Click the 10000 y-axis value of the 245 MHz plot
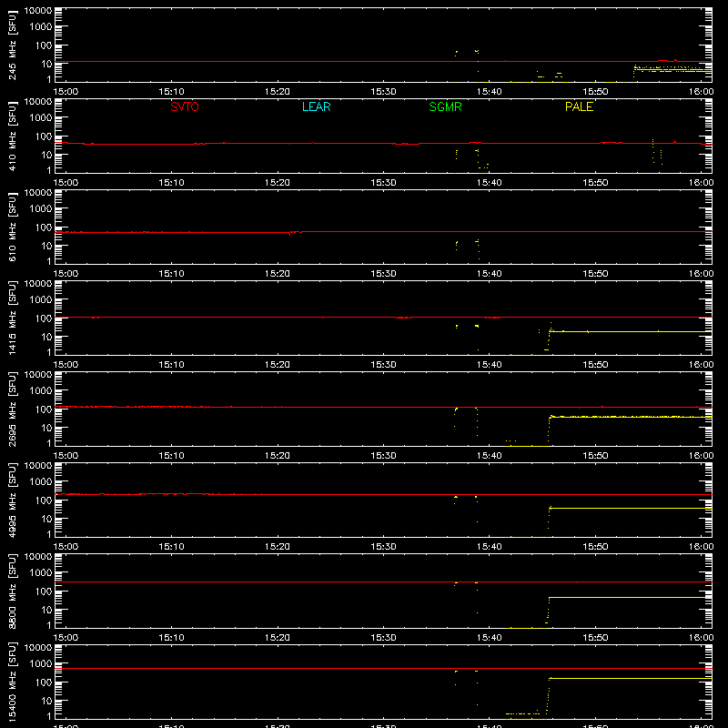This screenshot has width=728, height=728. (38, 11)
